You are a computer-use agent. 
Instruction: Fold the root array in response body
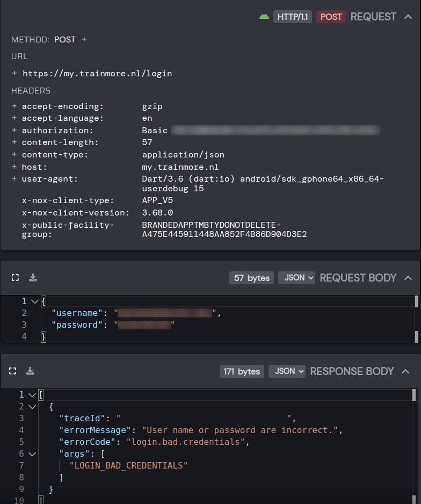click(32, 395)
